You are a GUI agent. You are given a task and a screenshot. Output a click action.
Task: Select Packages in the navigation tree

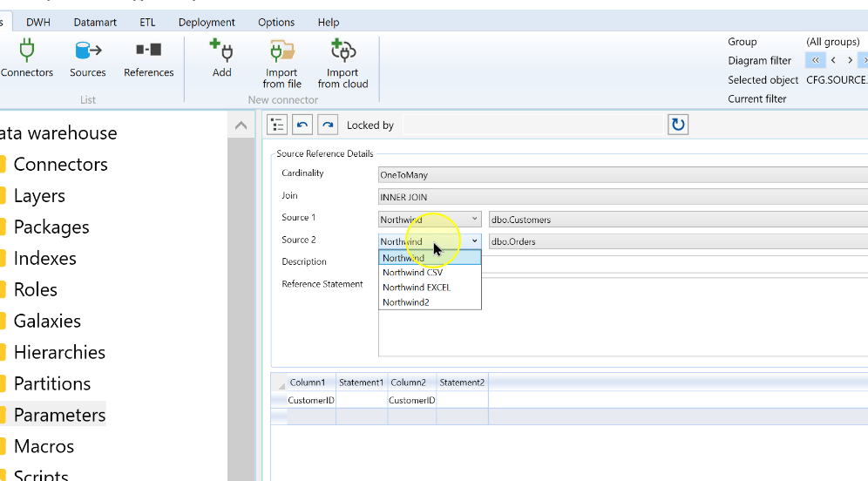pyautogui.click(x=51, y=227)
